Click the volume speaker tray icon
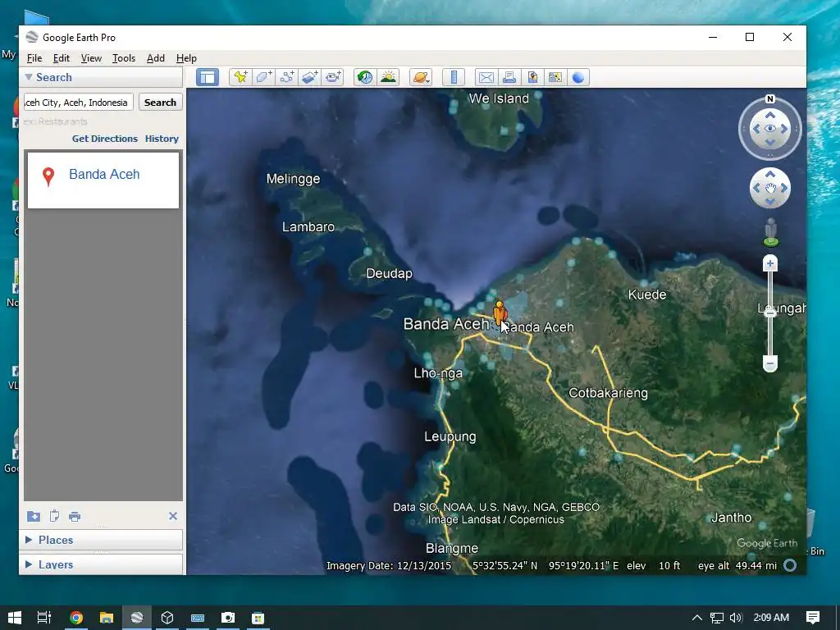This screenshot has width=840, height=630. 736,618
